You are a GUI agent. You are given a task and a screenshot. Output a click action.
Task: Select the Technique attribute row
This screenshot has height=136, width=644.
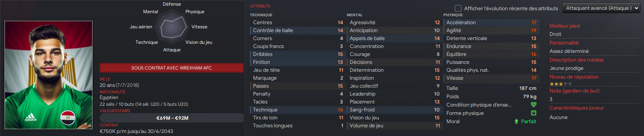298,110
